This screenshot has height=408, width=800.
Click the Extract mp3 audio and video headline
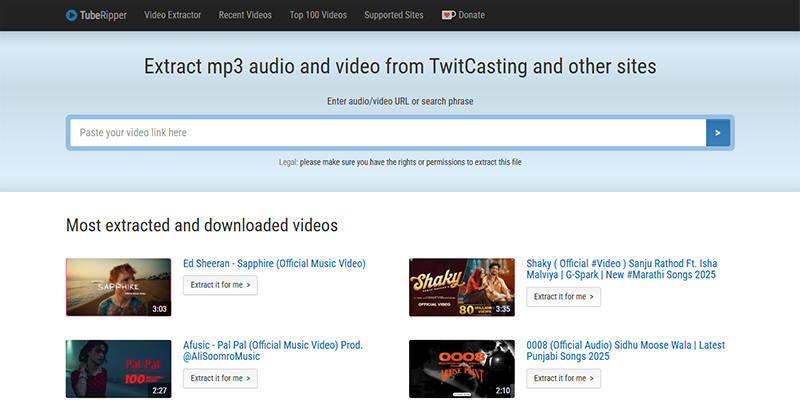pos(400,67)
